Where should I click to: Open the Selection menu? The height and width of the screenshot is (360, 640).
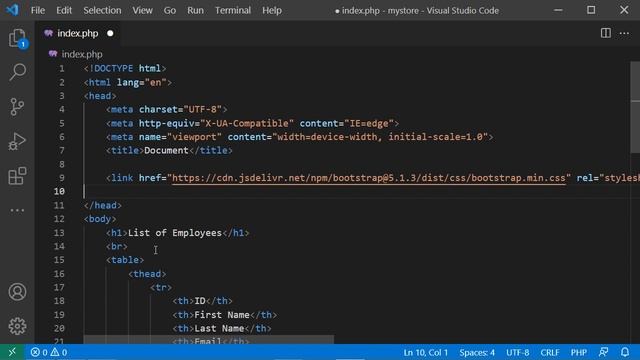102,10
